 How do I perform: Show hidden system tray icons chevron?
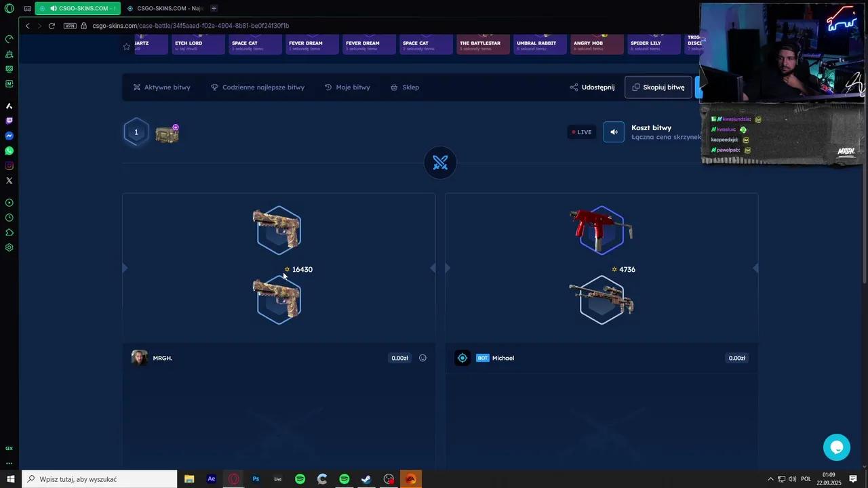click(x=770, y=479)
